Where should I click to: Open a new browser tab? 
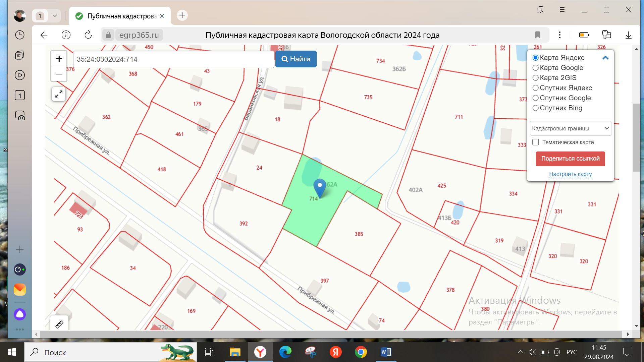[182, 15]
